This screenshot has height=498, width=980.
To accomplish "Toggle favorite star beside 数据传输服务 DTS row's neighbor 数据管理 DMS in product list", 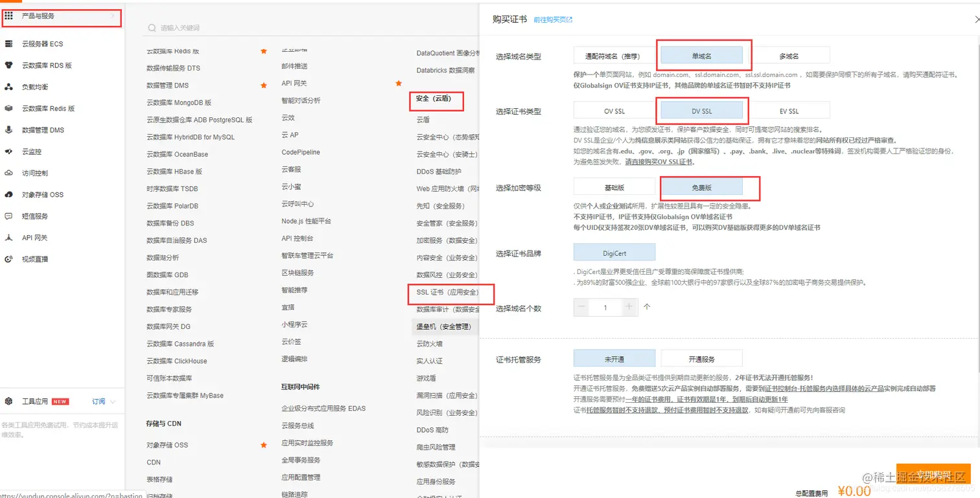I will 264,85.
